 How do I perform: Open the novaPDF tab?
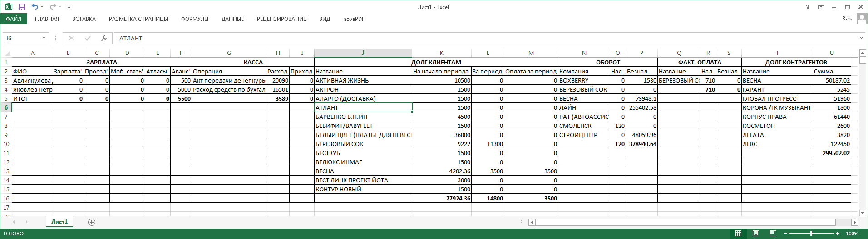354,19
